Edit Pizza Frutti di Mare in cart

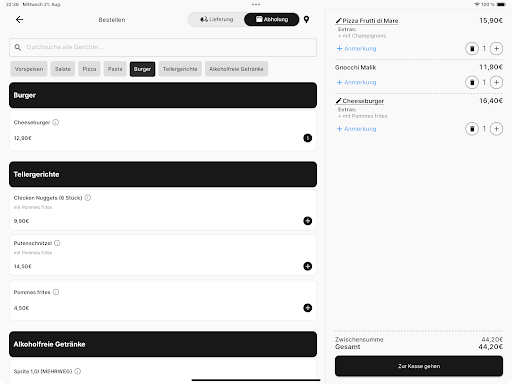click(x=367, y=21)
